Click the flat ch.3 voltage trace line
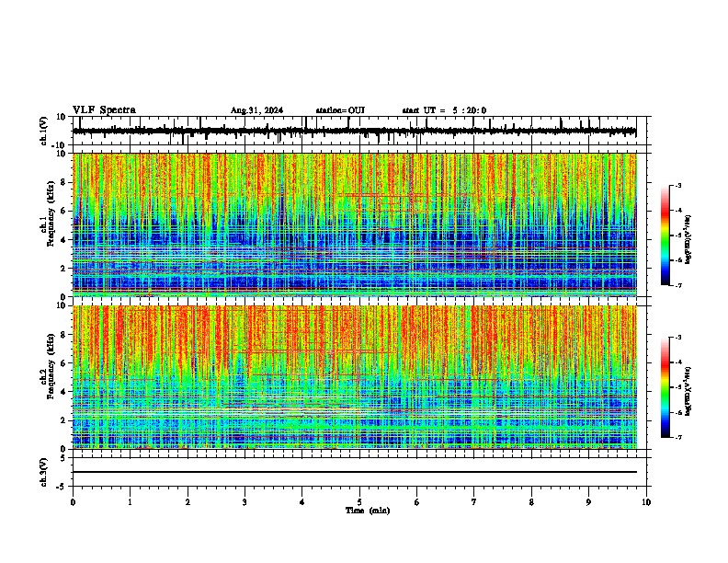The height and width of the screenshot is (563, 728). pos(354,472)
